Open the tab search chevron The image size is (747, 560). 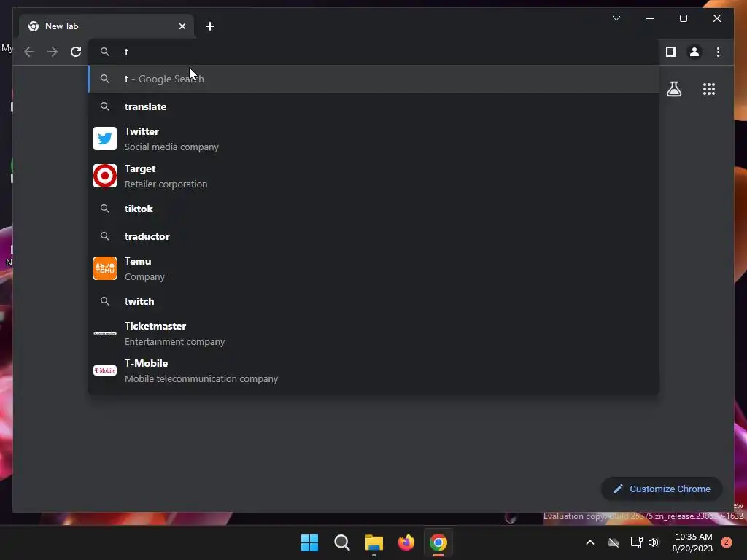(616, 18)
